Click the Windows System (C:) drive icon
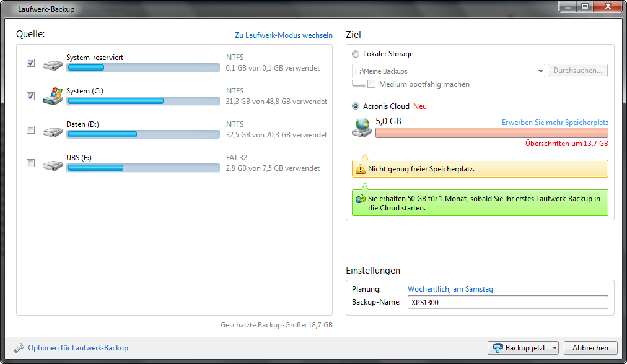627x364 pixels. (x=52, y=97)
